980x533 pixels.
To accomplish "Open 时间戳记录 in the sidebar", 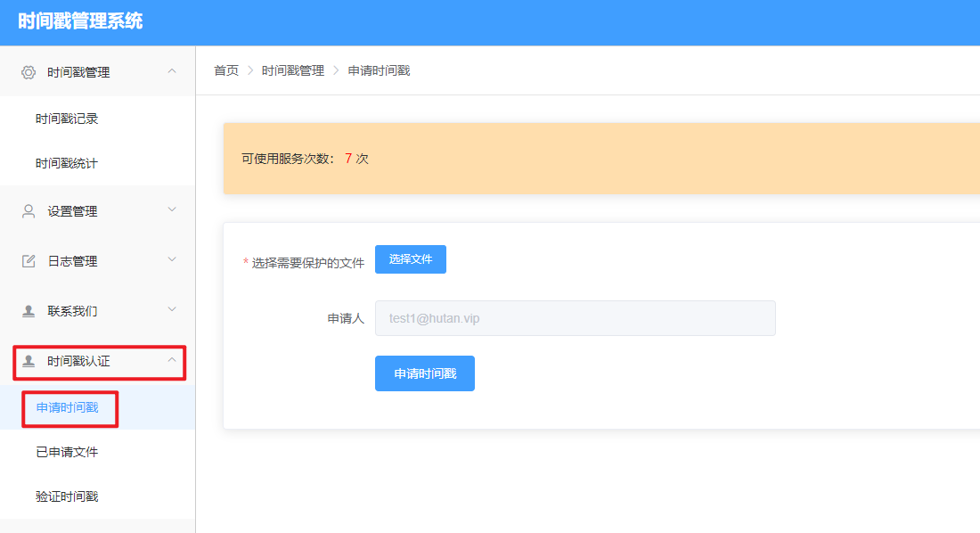I will pos(67,119).
